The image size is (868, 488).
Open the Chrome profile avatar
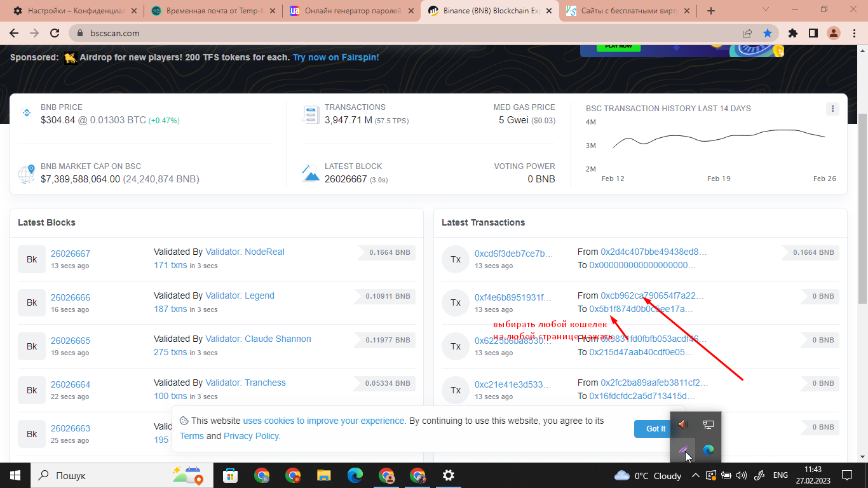[834, 33]
